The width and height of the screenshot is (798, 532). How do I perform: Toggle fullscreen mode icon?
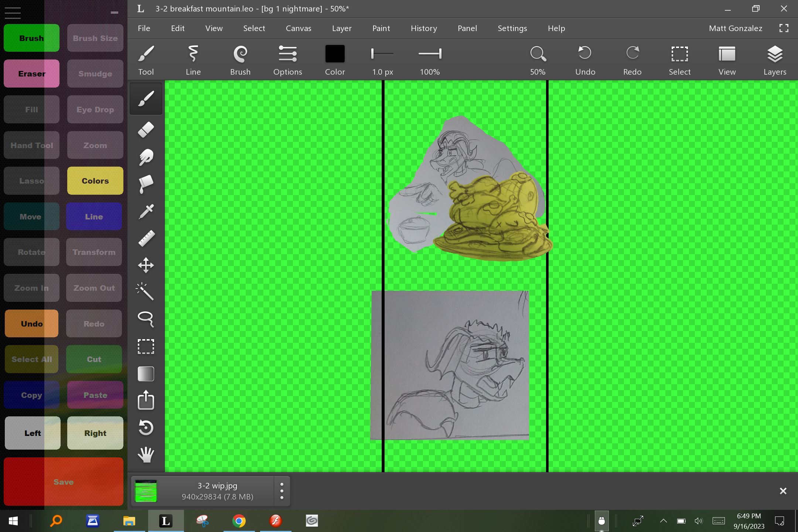(x=784, y=28)
